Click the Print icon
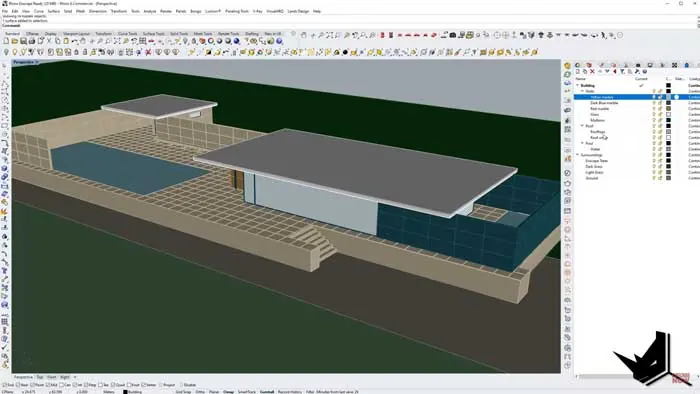 [32, 41]
